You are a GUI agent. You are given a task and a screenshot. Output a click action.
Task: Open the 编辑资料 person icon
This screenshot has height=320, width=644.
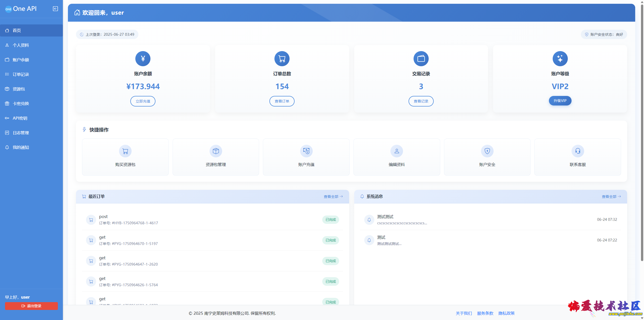[x=397, y=151]
